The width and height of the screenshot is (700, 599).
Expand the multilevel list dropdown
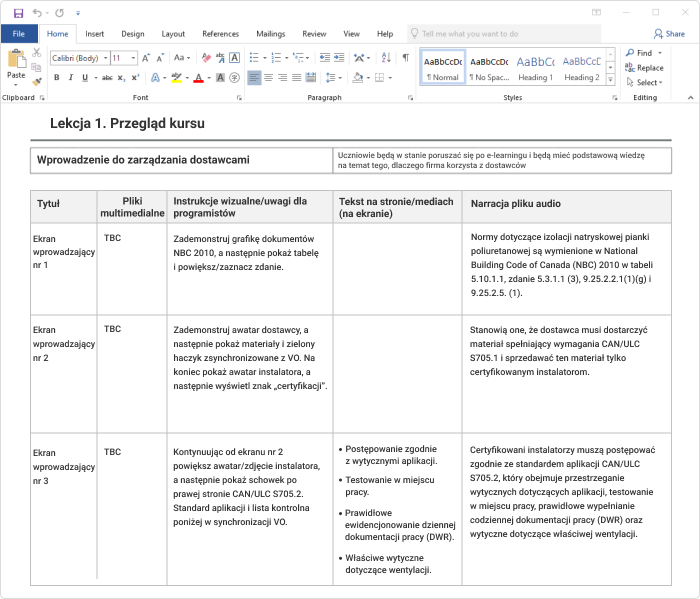308,58
